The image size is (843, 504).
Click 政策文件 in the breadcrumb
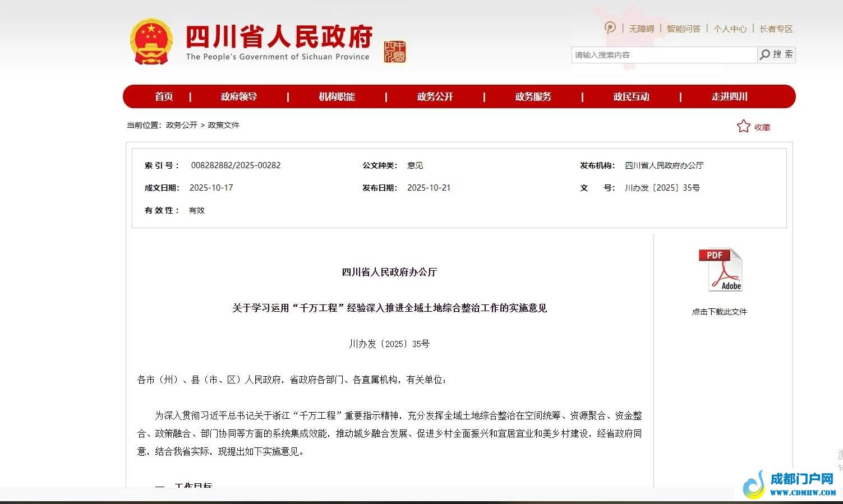(x=224, y=125)
